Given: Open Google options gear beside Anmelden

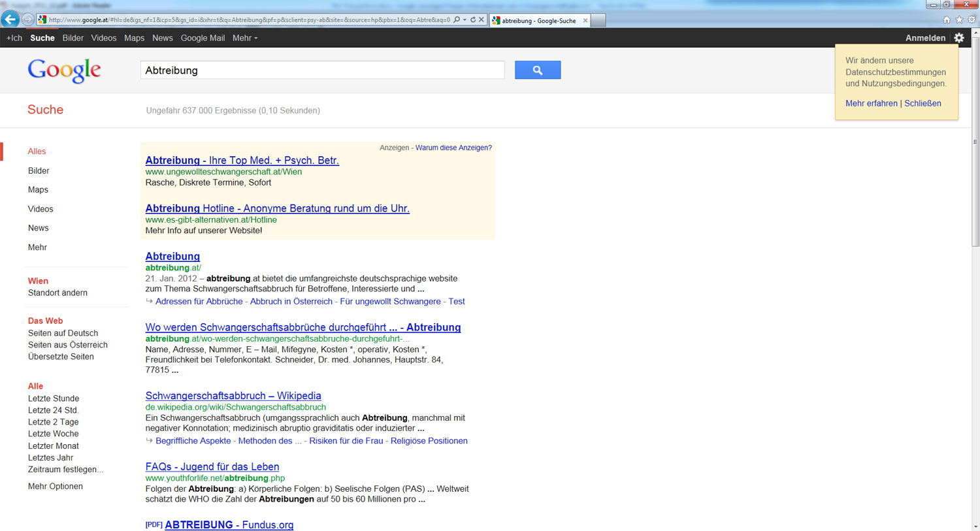Looking at the screenshot, I should [959, 38].
